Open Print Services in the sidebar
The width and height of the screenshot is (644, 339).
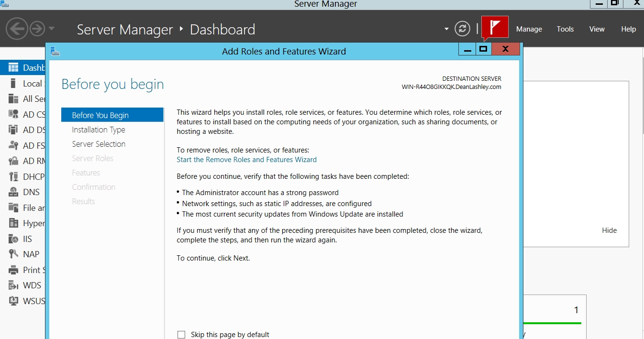point(23,270)
